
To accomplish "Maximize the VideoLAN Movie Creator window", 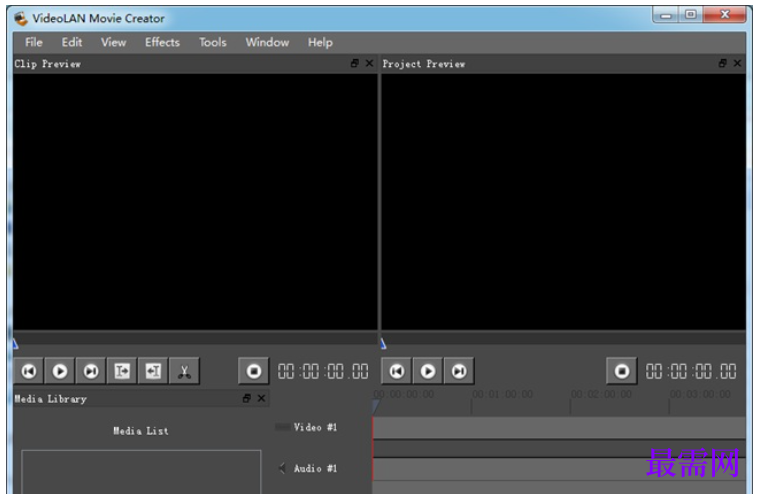I will 691,15.
